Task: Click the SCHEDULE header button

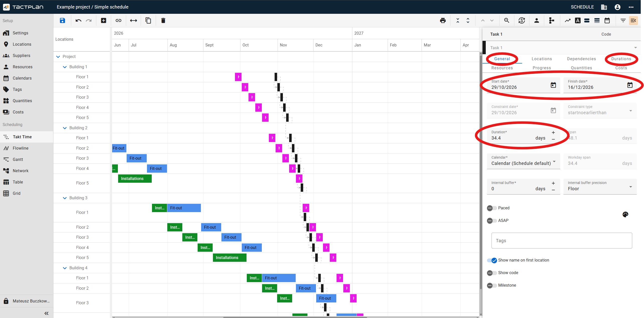Action: tap(582, 7)
